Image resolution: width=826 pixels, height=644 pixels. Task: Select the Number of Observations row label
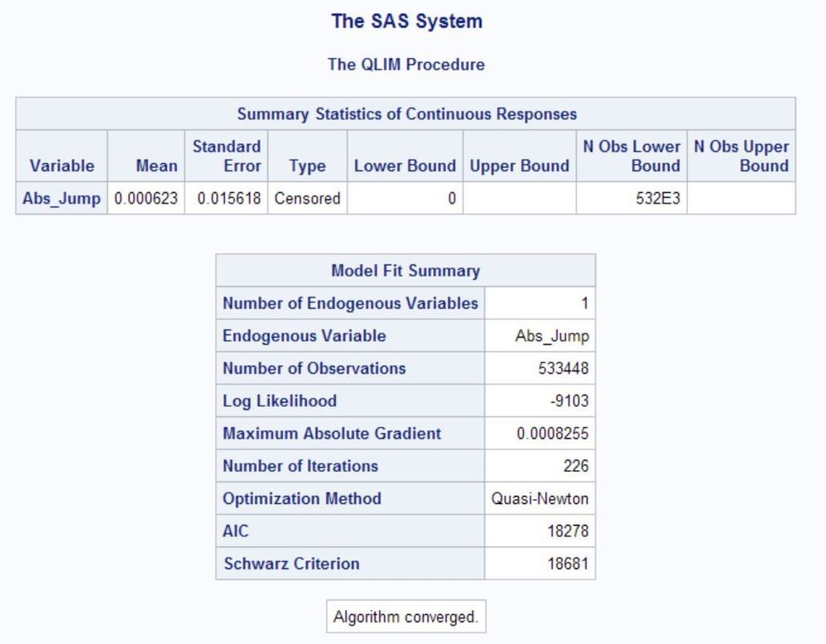click(x=315, y=368)
